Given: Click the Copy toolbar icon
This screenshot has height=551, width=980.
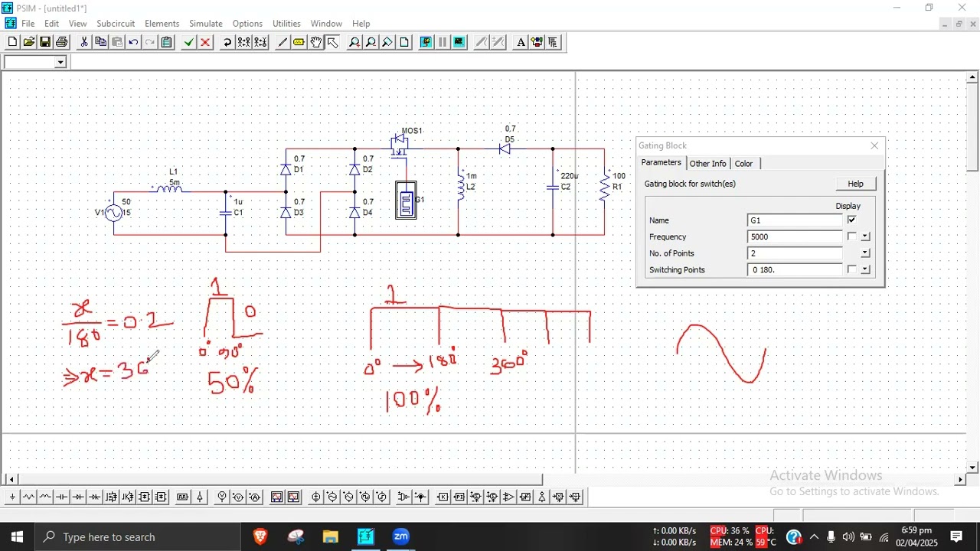Looking at the screenshot, I should (x=100, y=42).
